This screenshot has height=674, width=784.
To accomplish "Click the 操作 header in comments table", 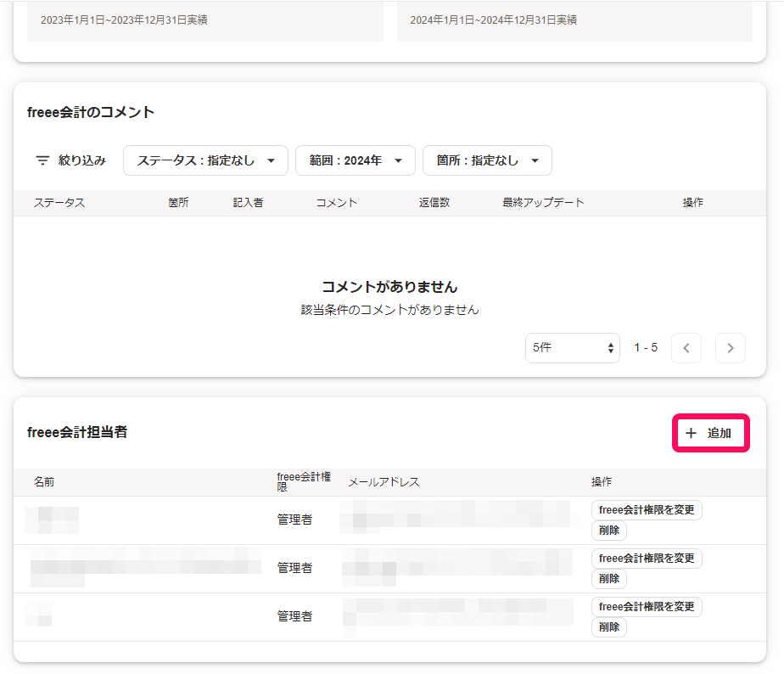I will (693, 203).
